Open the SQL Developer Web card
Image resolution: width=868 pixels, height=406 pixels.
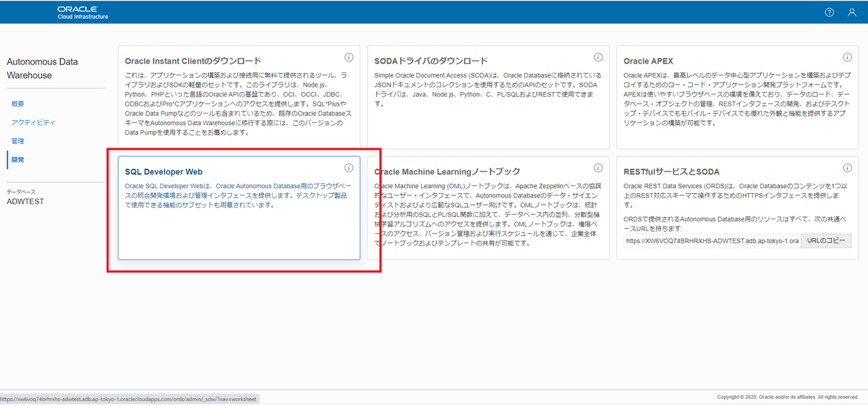coord(239,208)
